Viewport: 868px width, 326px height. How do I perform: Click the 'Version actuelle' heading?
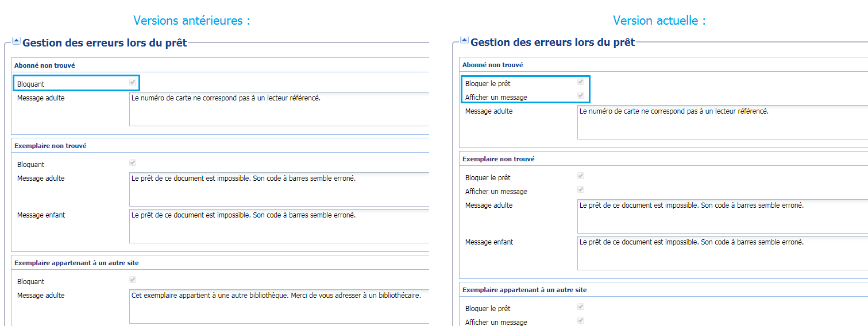pyautogui.click(x=659, y=21)
